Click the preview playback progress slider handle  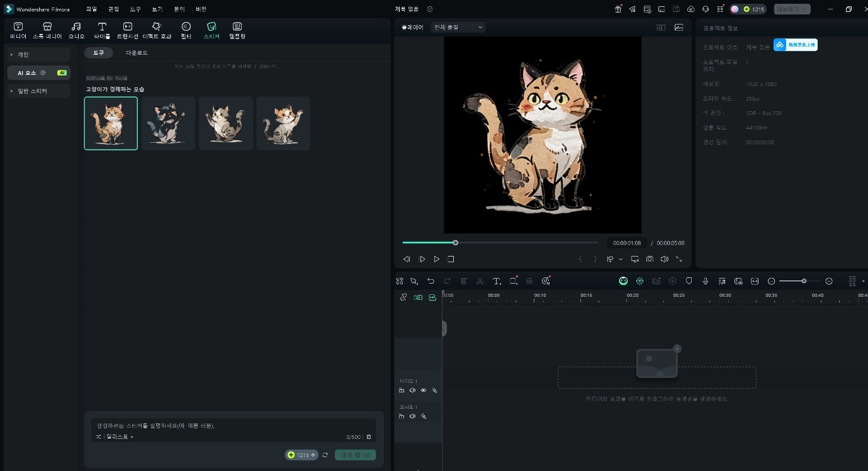[455, 243]
